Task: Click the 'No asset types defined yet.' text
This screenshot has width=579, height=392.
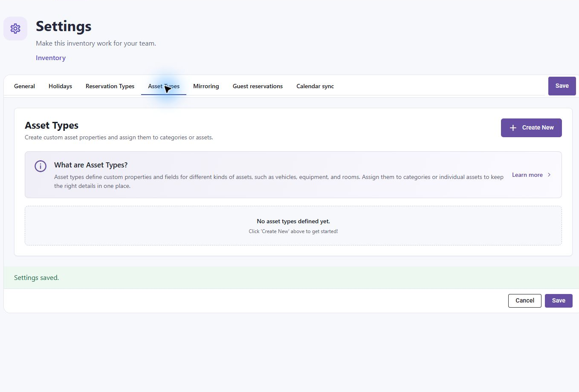Action: coord(293,221)
